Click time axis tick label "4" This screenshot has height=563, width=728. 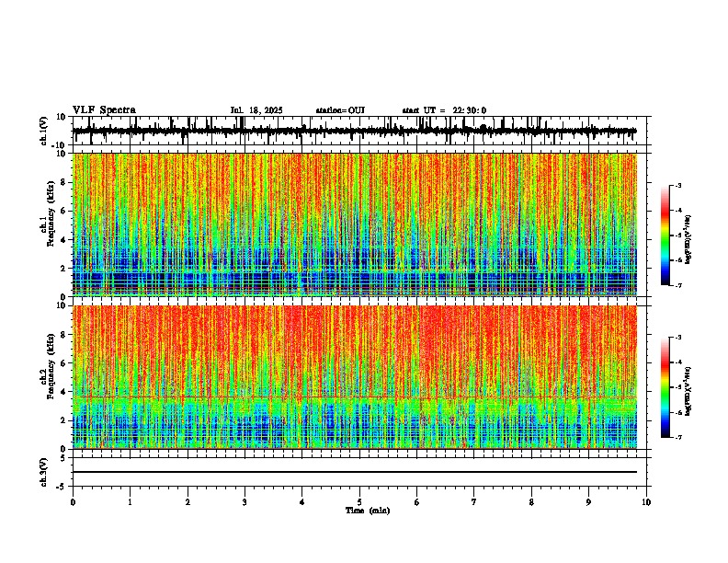[302, 502]
